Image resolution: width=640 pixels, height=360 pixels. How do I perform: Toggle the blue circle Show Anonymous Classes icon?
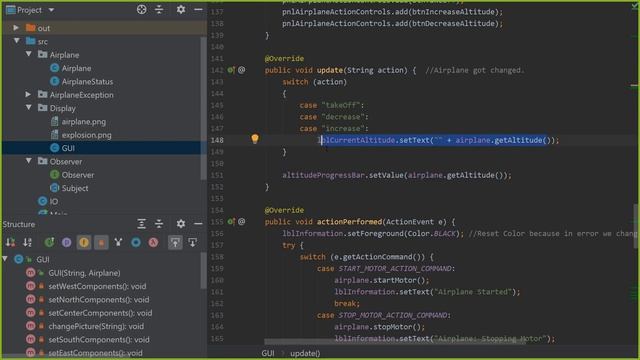(x=136, y=242)
